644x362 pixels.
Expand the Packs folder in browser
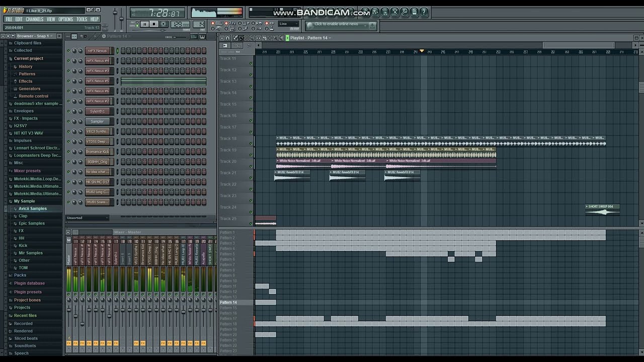[x=20, y=275]
